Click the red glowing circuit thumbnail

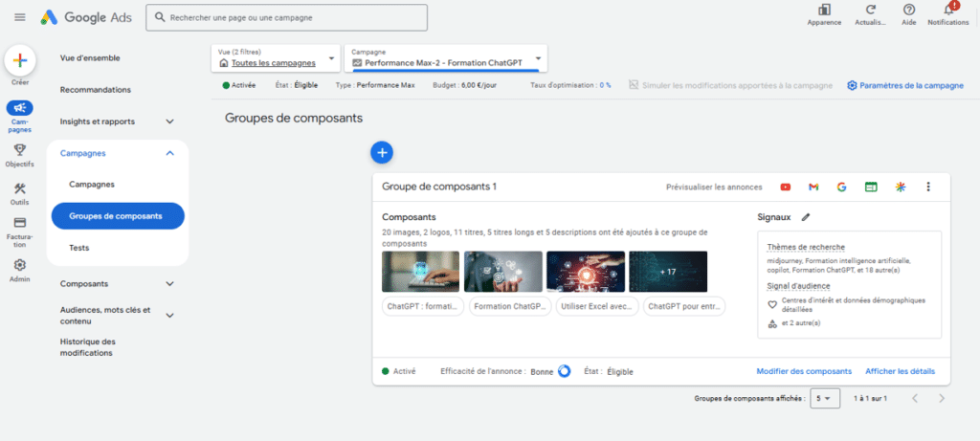586,272
